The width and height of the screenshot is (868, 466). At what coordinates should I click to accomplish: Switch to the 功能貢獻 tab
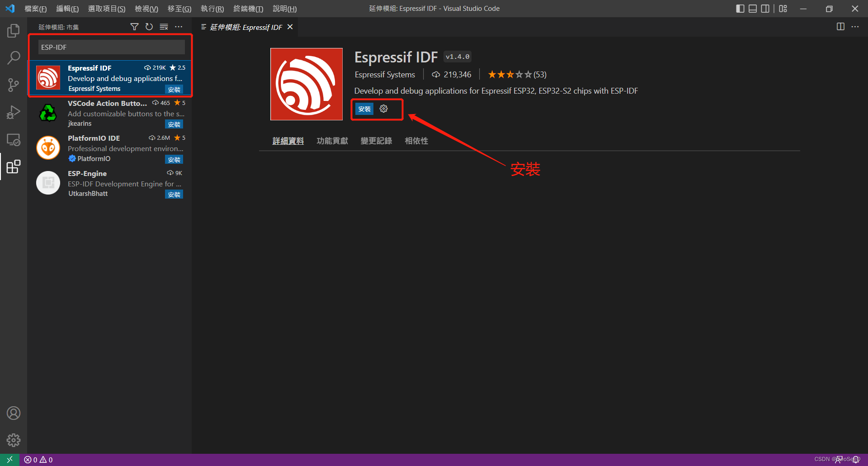point(332,141)
